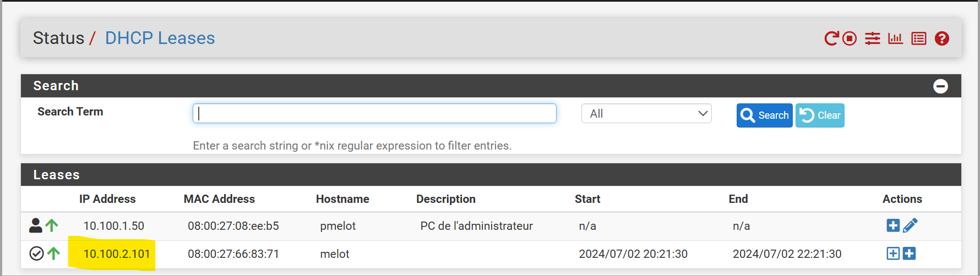Image resolution: width=980 pixels, height=276 pixels.
Task: Focus the Search Term text field
Action: tap(374, 113)
